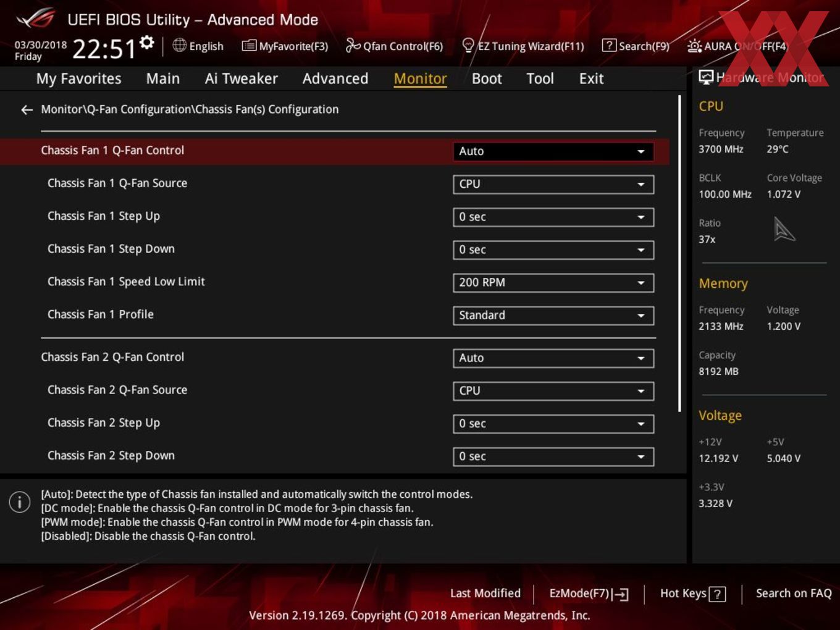Open Chassis Fan 1 Q-Fan Control dropdown
Viewport: 840px width, 630px height.
click(553, 151)
